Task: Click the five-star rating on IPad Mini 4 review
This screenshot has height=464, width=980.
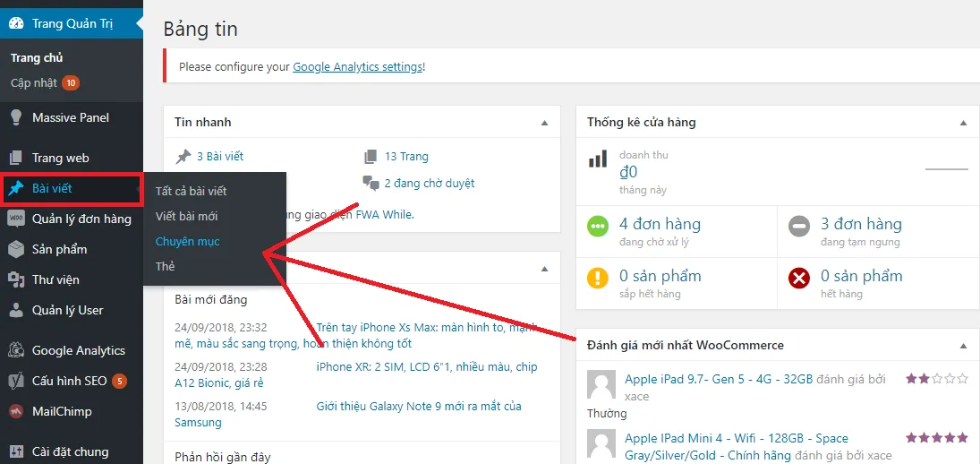Action: (938, 437)
